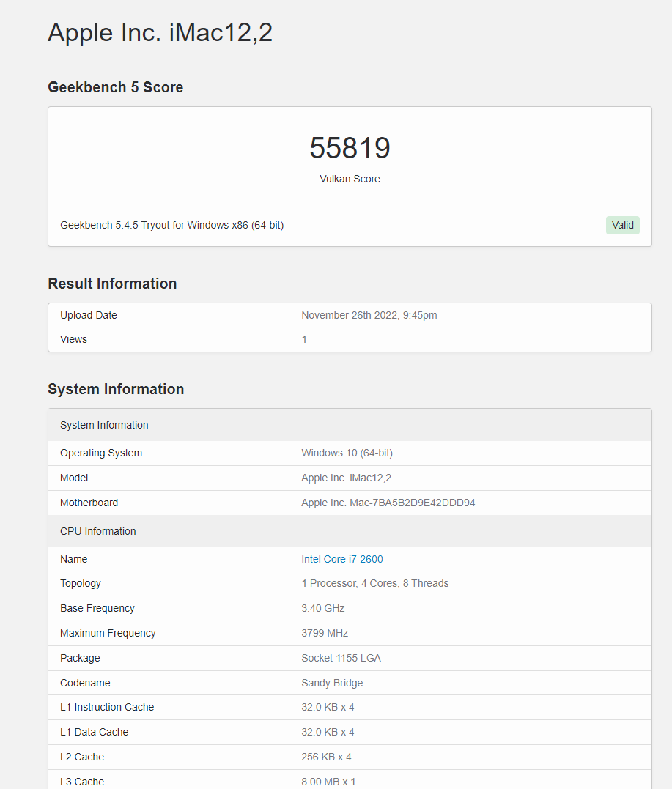Screen dimensions: 672x789
Task: Click the L3 Cache label
Action: (x=82, y=782)
